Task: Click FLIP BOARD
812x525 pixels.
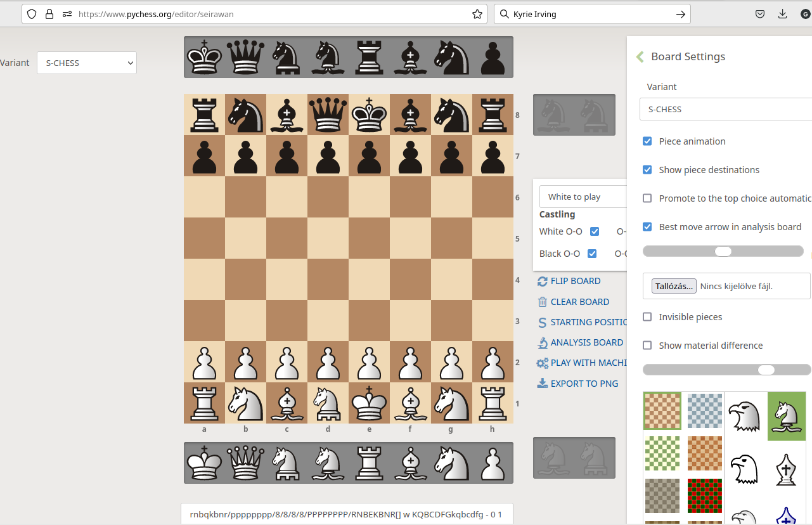Action: pyautogui.click(x=569, y=281)
